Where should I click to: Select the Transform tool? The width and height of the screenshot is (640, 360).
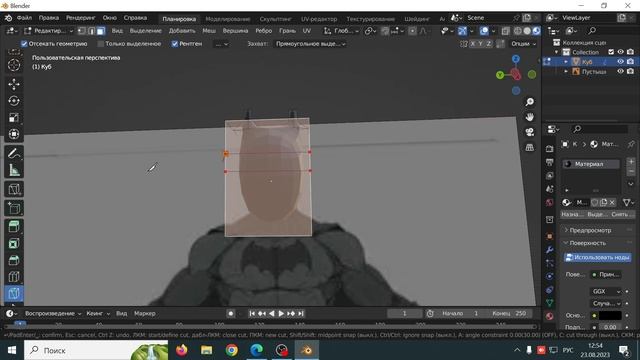(x=14, y=134)
